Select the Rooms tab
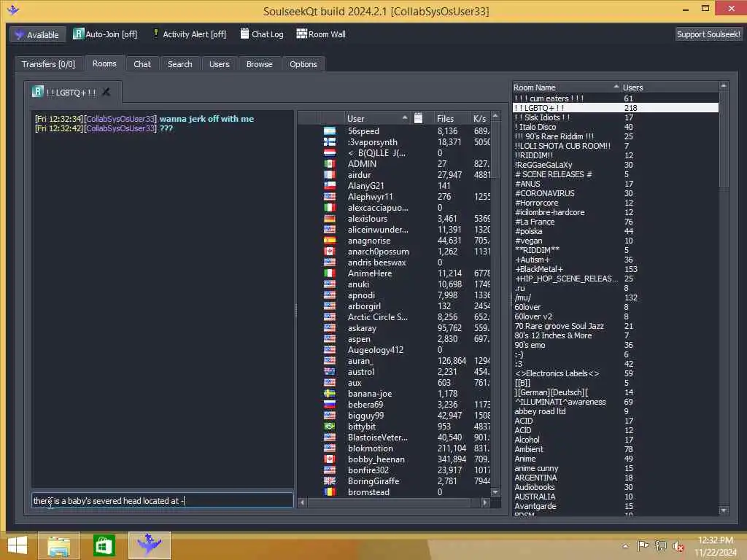The image size is (747, 560). pyautogui.click(x=104, y=64)
